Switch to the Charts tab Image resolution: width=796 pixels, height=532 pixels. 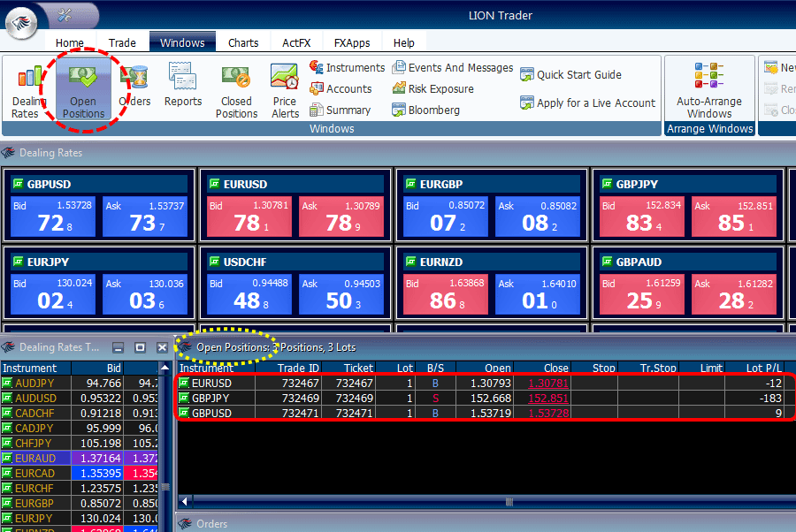pyautogui.click(x=243, y=43)
